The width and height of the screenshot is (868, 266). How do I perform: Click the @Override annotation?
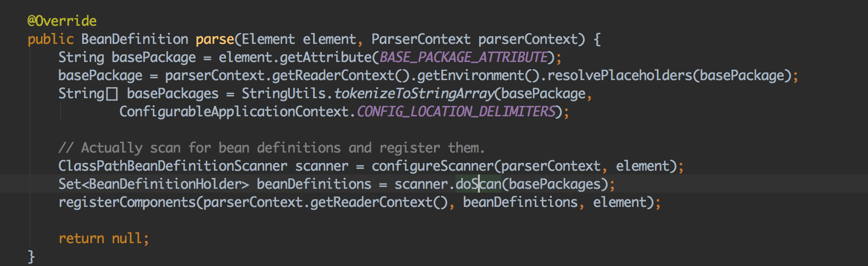(62, 21)
